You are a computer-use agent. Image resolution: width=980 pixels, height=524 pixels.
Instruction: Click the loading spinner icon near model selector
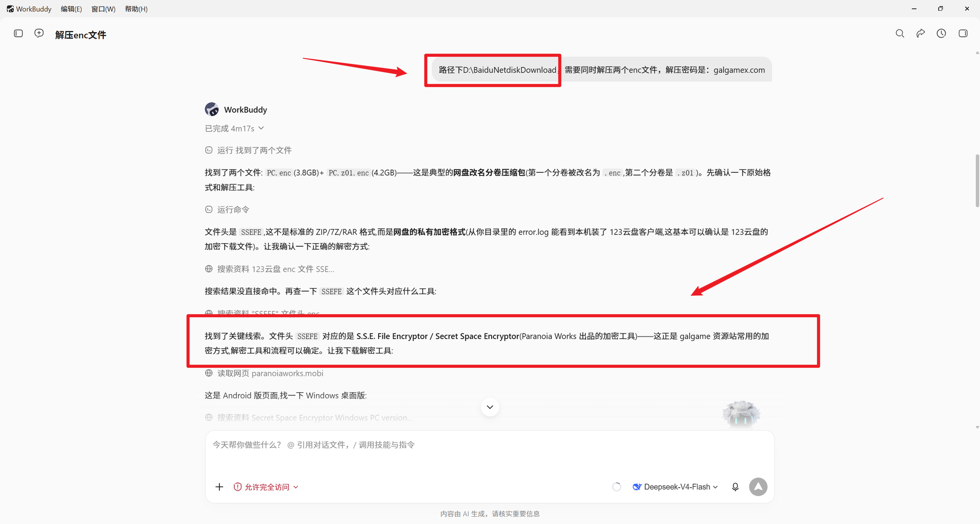coord(617,487)
